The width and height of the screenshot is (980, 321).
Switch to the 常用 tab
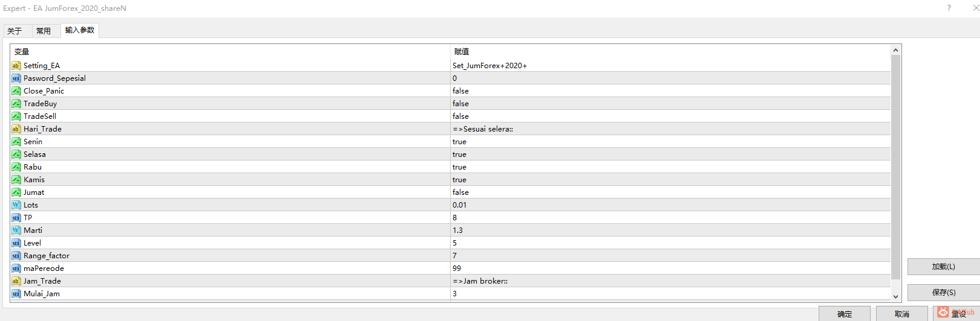(44, 31)
